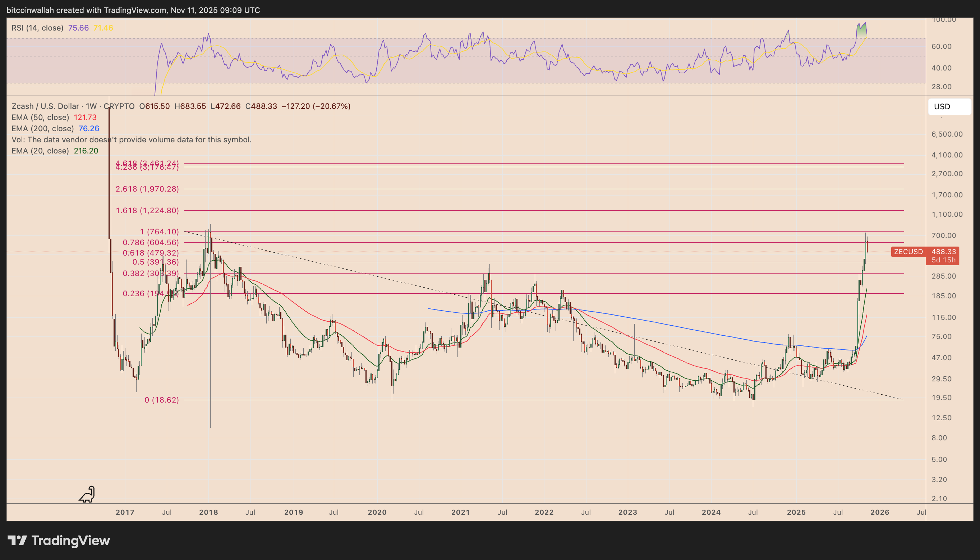Select the RSI (14, close) indicator legend
Viewport: 980px width, 560px height.
tap(37, 28)
